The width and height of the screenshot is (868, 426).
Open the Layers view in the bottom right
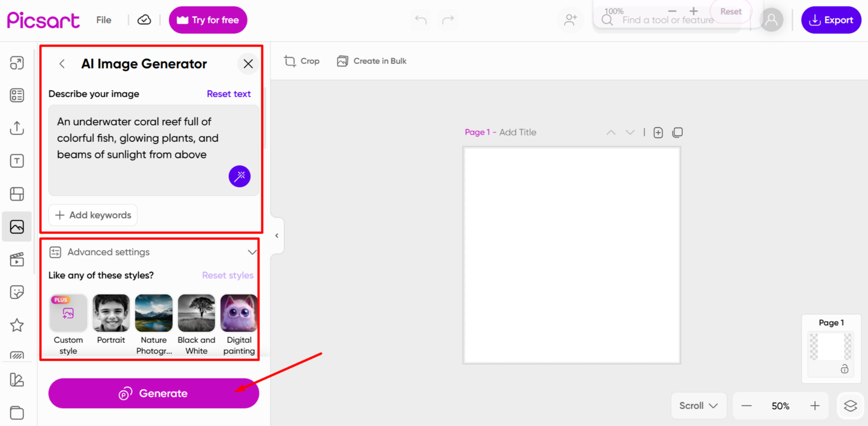click(851, 405)
